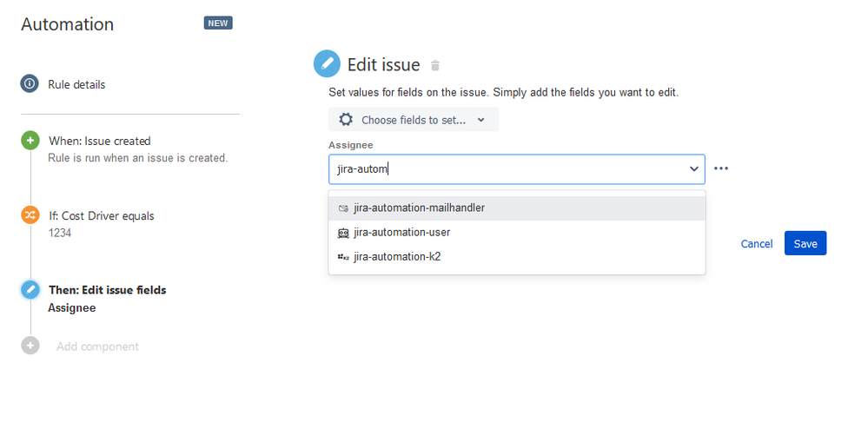Click 'Set values for fields on the issue' description
The width and height of the screenshot is (868, 422).
point(504,92)
